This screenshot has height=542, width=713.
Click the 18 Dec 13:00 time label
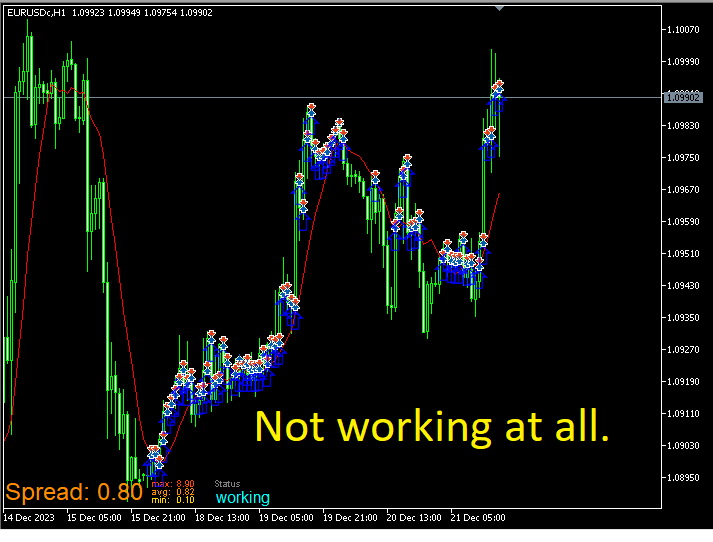point(222,517)
